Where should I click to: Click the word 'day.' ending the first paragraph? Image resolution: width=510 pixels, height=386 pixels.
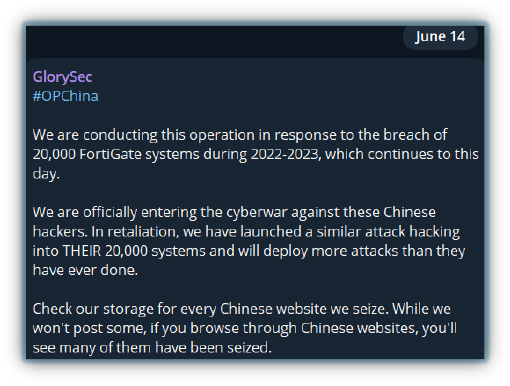(x=46, y=174)
